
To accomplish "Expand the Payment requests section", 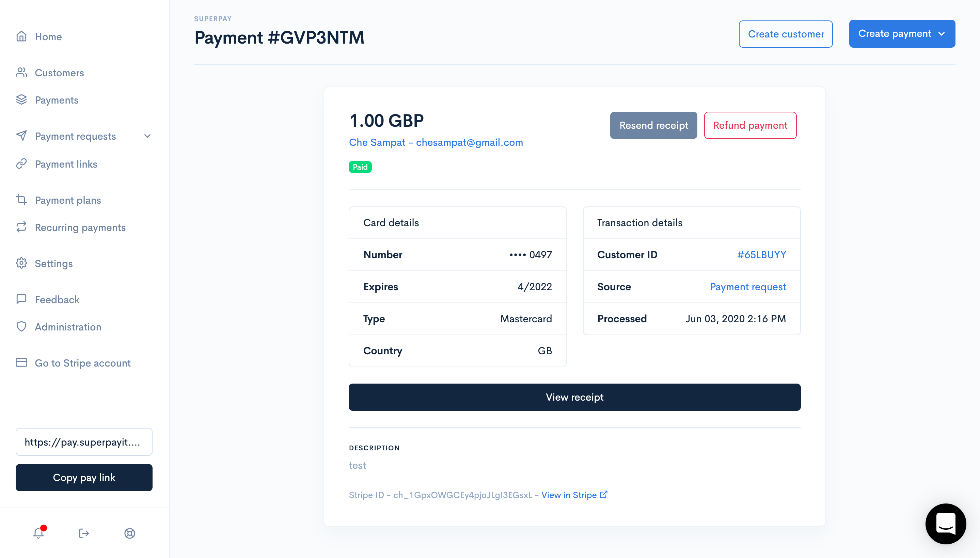I will pos(147,136).
